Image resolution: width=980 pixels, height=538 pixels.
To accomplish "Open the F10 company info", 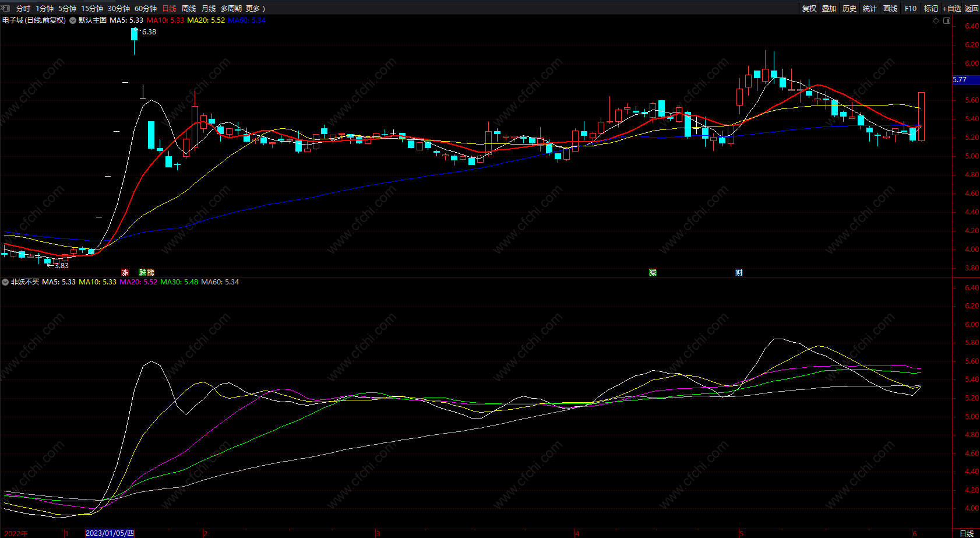I will 911,9.
